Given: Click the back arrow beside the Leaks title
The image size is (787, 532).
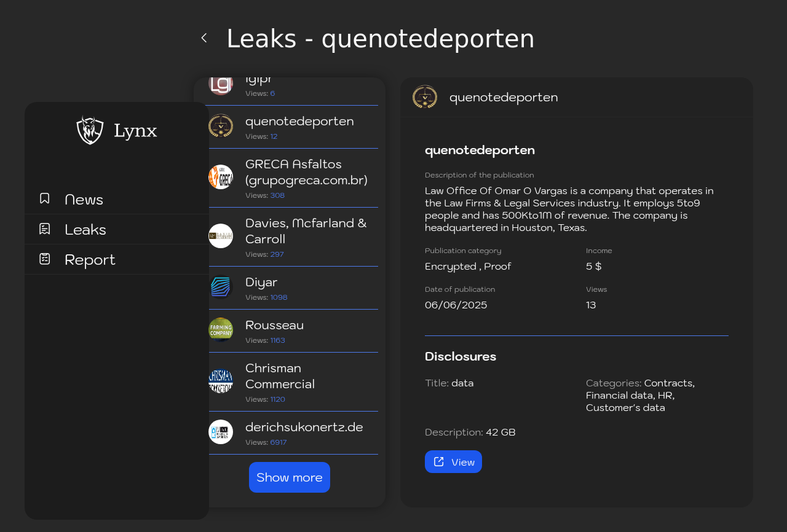Looking at the screenshot, I should [204, 38].
